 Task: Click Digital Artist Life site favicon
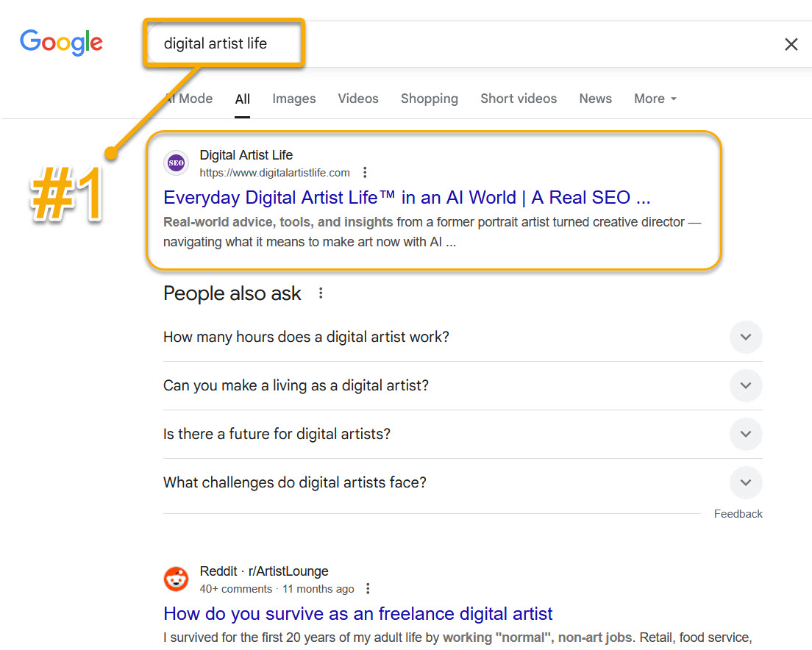pos(177,162)
